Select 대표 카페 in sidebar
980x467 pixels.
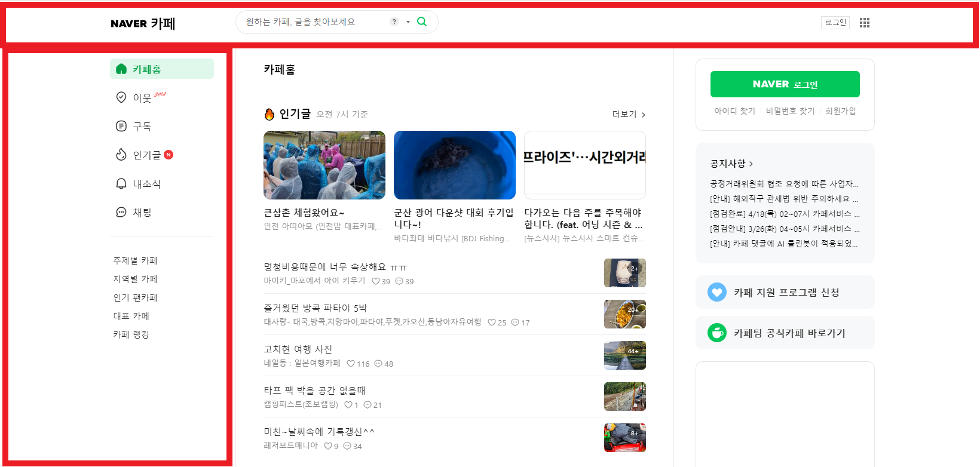(131, 316)
